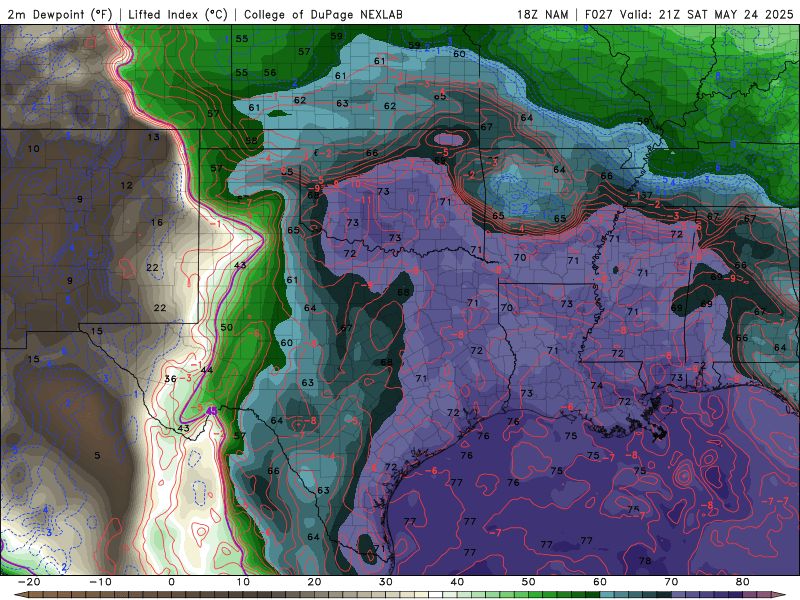Viewport: 800px width, 600px height.
Task: Click the "12" dewpoint value
Action: click(127, 186)
